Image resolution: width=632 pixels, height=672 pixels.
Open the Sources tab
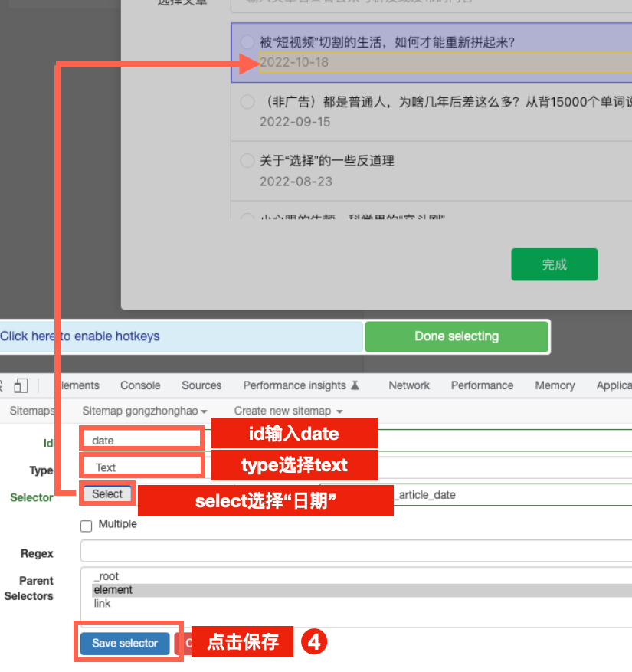(201, 385)
